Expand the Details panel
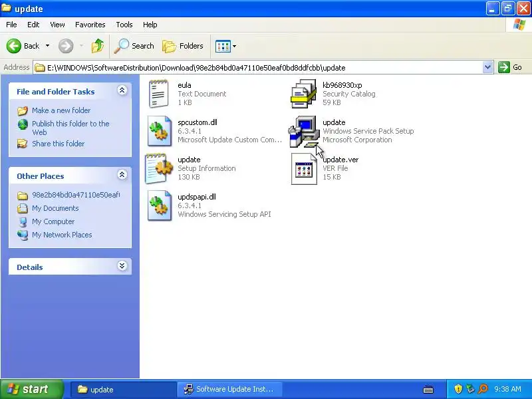The width and height of the screenshot is (532, 399). click(122, 265)
